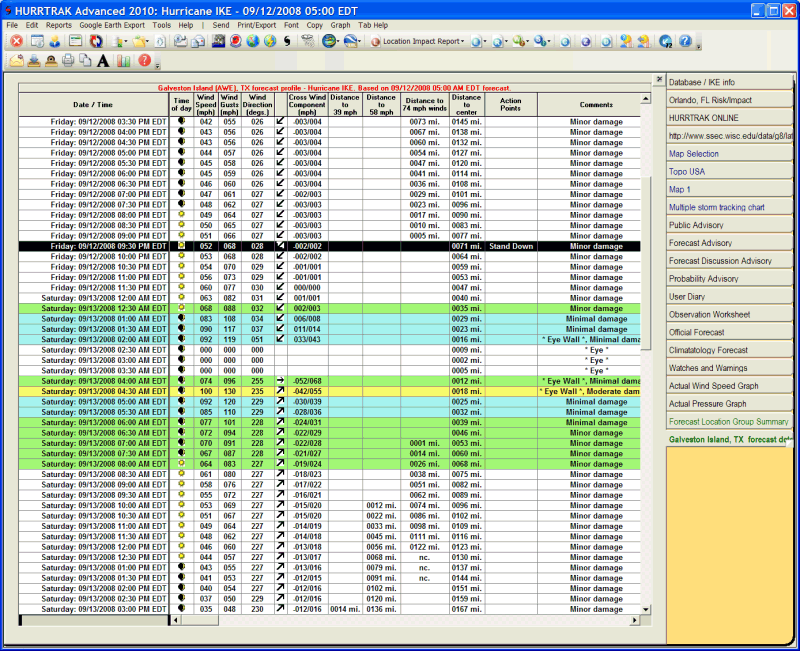Click the bar chart icon in second toolbar row
This screenshot has height=651, width=800.
(x=123, y=60)
